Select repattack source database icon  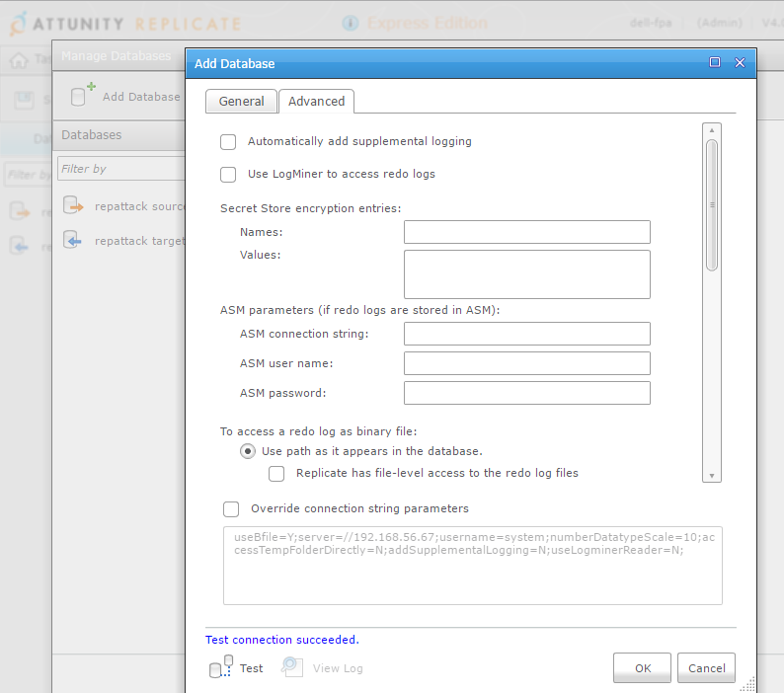[x=73, y=205]
